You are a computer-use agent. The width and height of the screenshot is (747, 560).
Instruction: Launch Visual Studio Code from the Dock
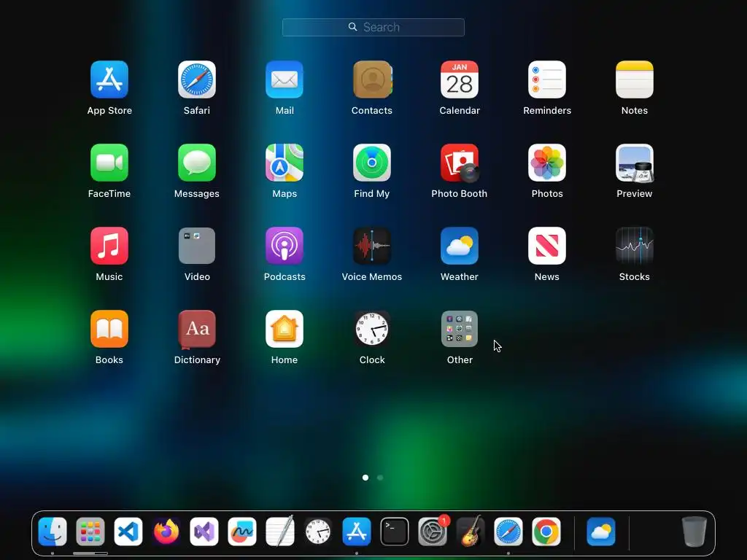tap(128, 532)
